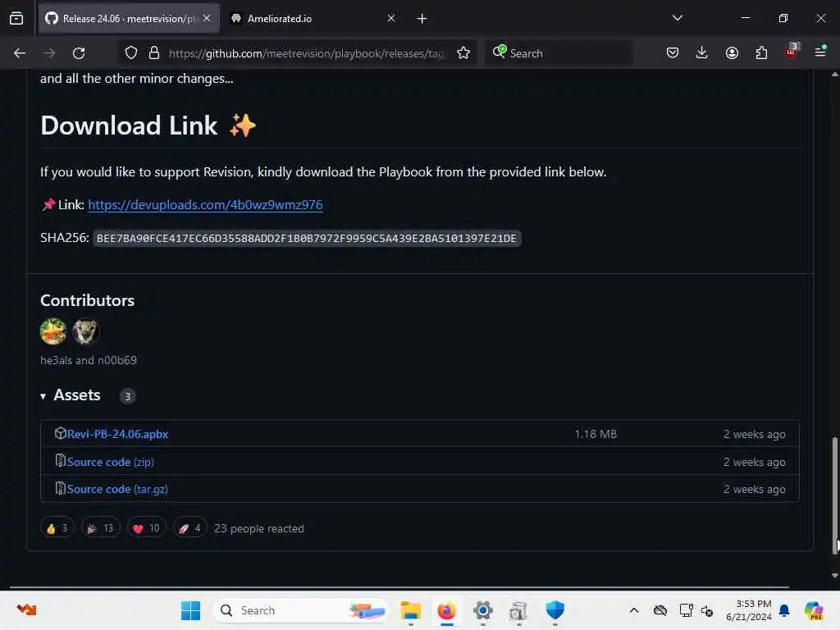Image resolution: width=840 pixels, height=630 pixels.
Task: Show site security padlock info
Action: click(x=154, y=53)
